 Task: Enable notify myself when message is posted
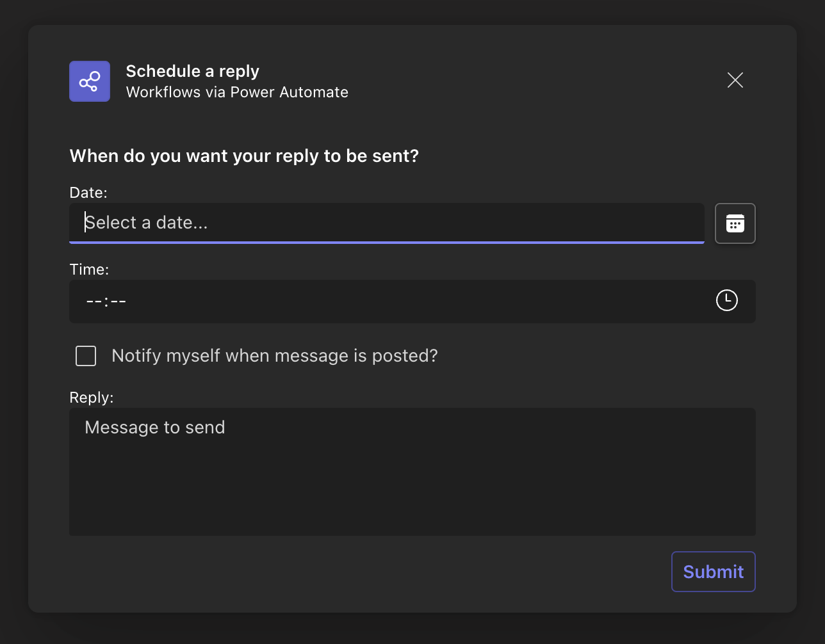86,356
